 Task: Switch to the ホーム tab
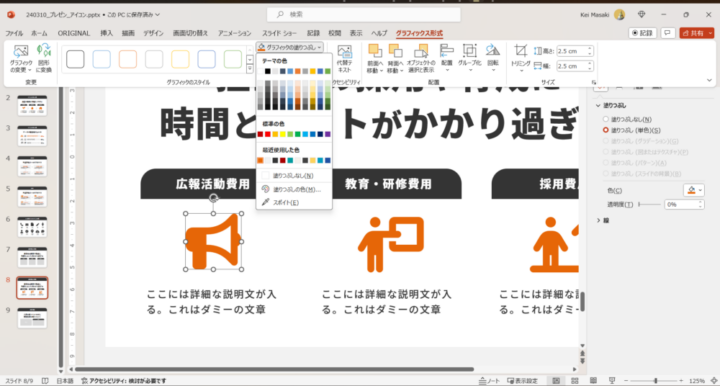[x=39, y=33]
